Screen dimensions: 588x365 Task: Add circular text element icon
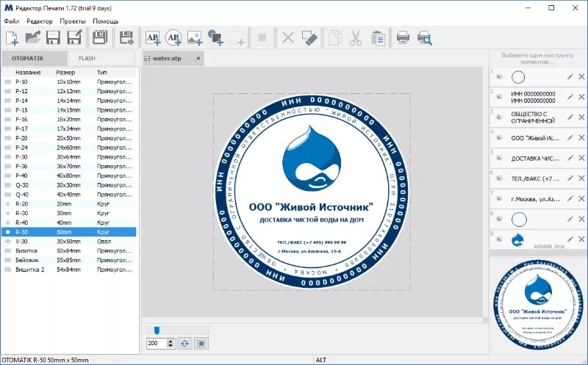pos(173,38)
